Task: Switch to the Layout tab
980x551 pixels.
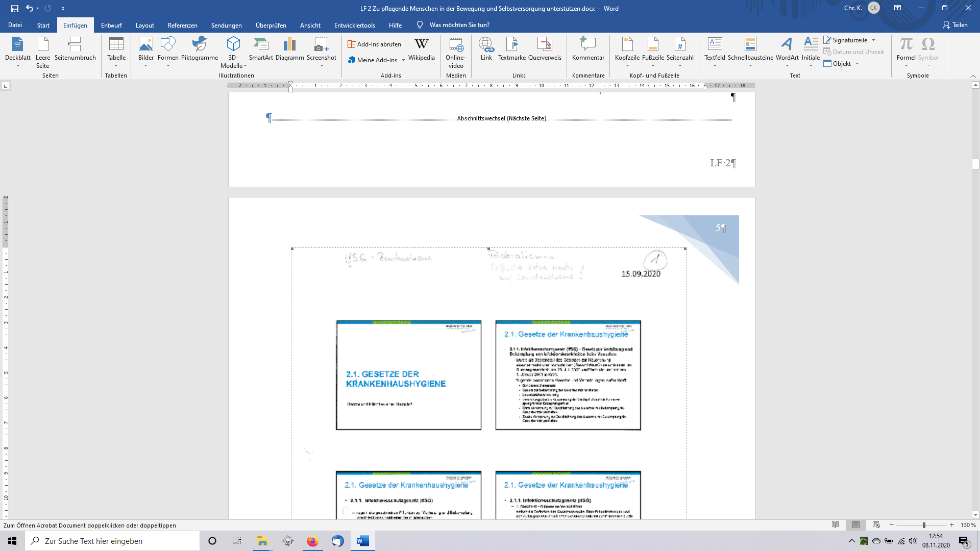Action: coord(144,25)
